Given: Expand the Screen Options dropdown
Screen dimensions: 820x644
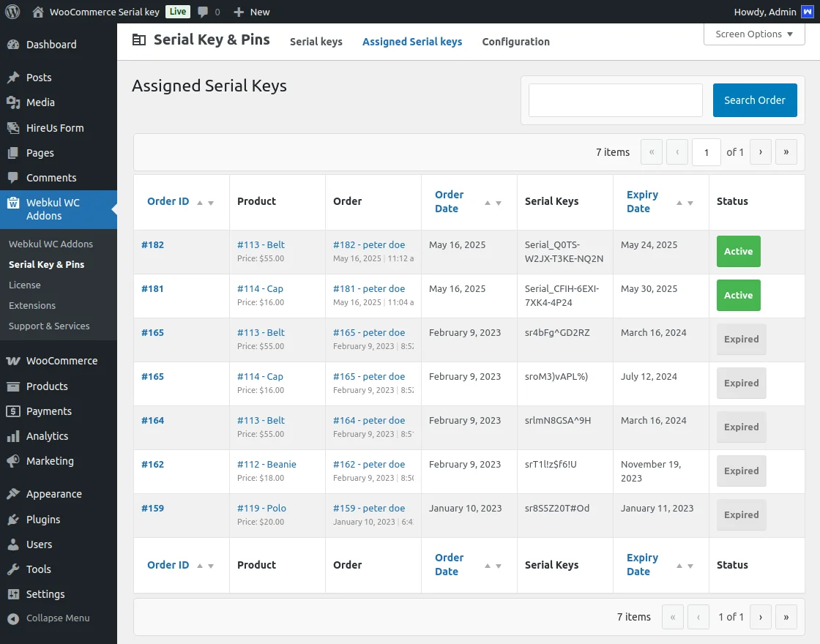Looking at the screenshot, I should click(x=754, y=34).
